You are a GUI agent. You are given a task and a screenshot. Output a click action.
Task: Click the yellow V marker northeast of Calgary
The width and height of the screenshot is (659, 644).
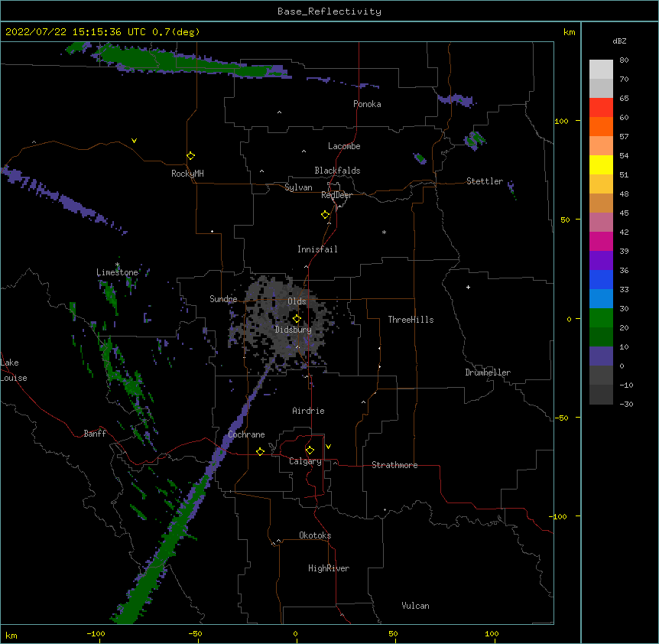(x=328, y=447)
